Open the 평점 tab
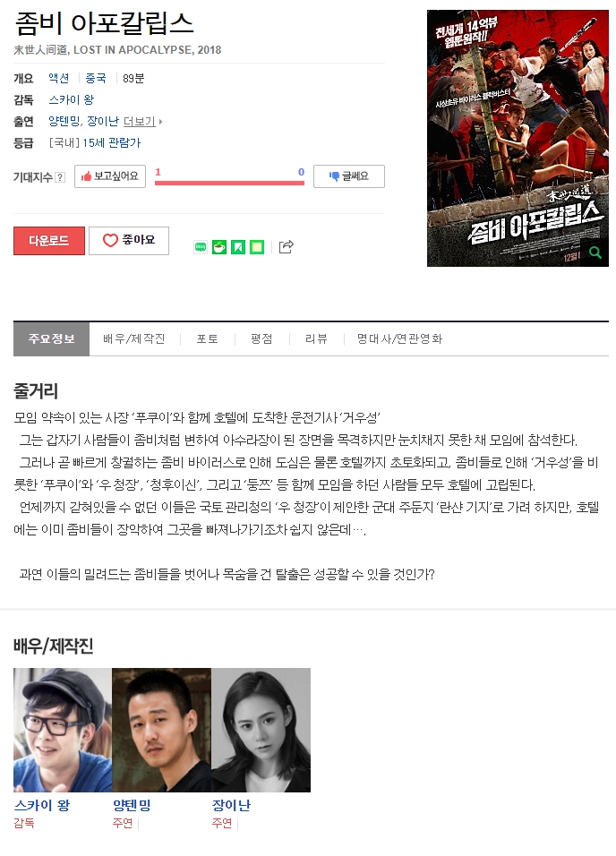This screenshot has height=856, width=616. [261, 339]
